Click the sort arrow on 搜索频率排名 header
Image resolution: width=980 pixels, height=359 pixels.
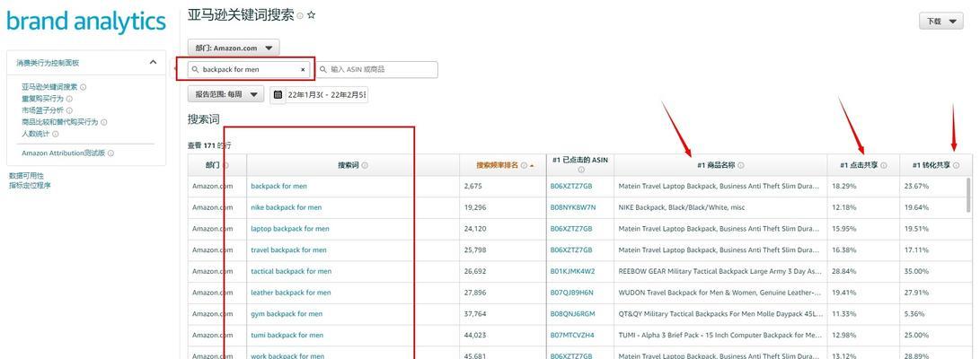532,165
